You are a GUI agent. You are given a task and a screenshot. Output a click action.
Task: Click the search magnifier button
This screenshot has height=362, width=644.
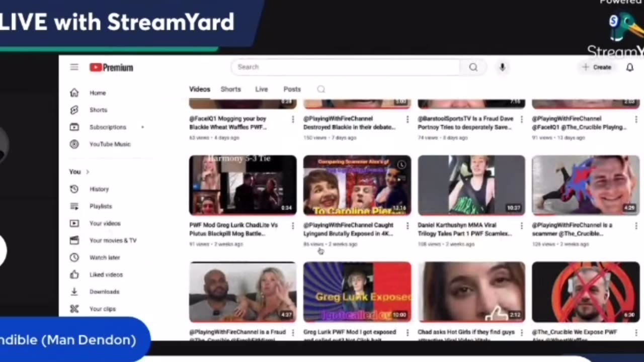pyautogui.click(x=473, y=67)
